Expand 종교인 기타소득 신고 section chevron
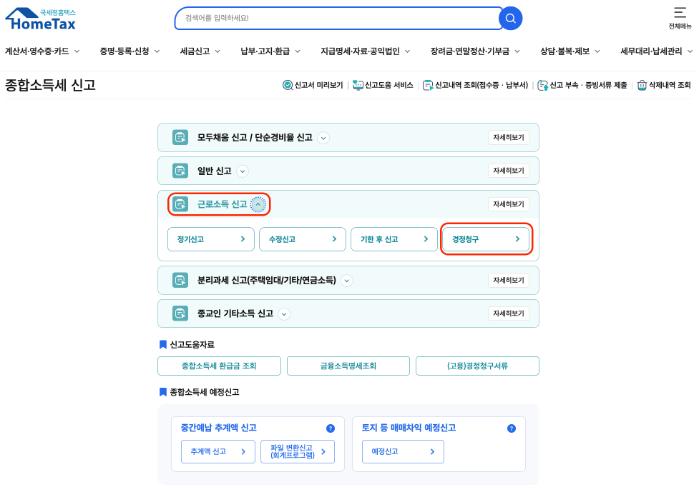The height and width of the screenshot is (490, 697). 284,314
